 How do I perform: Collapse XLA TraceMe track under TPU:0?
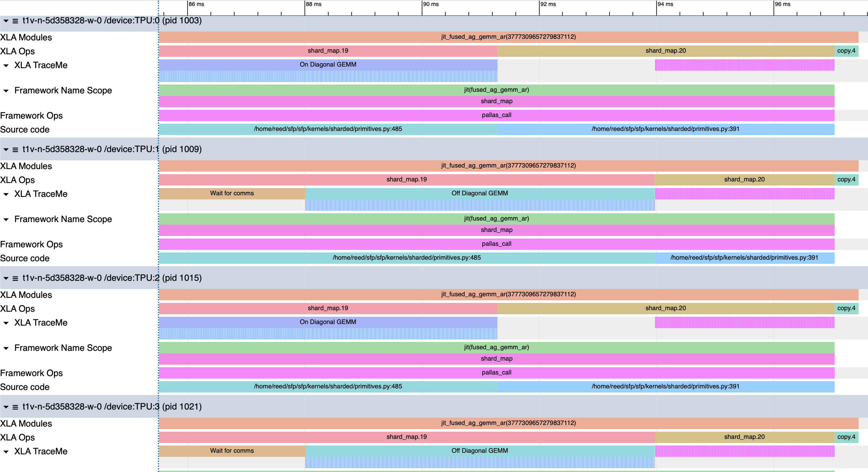click(6, 66)
